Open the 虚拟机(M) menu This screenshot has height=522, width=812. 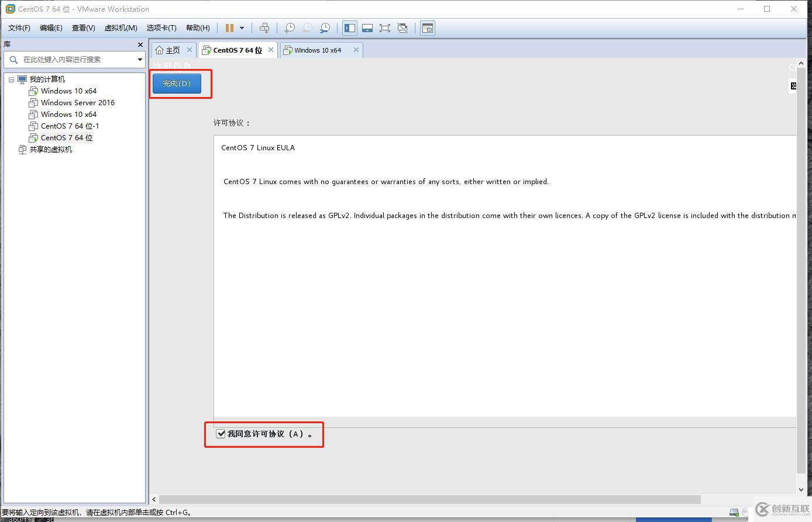(x=121, y=28)
